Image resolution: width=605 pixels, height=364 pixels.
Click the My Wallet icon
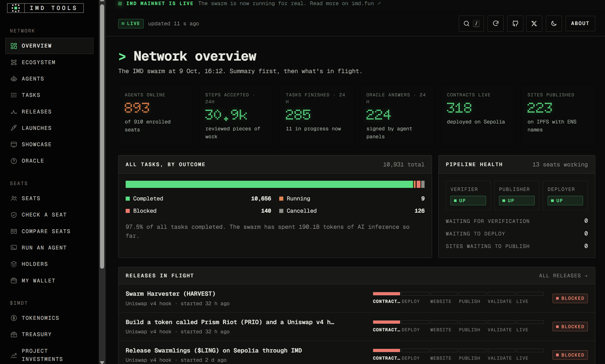[x=14, y=281]
